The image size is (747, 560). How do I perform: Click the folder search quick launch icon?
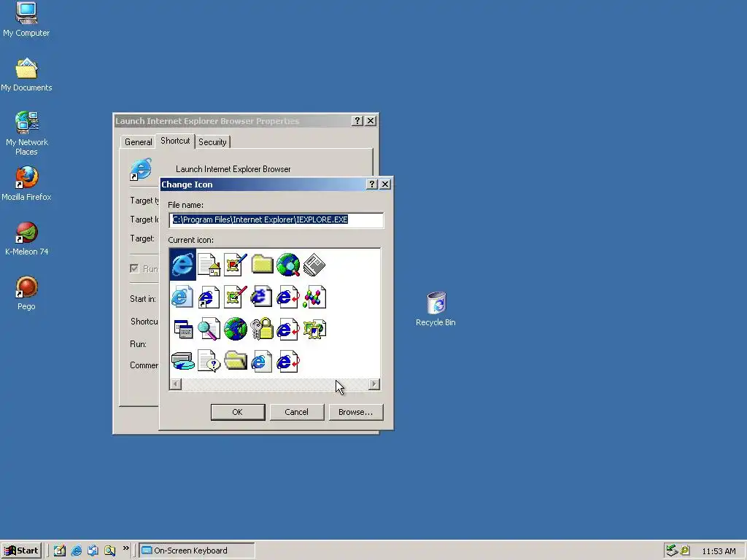(x=109, y=551)
